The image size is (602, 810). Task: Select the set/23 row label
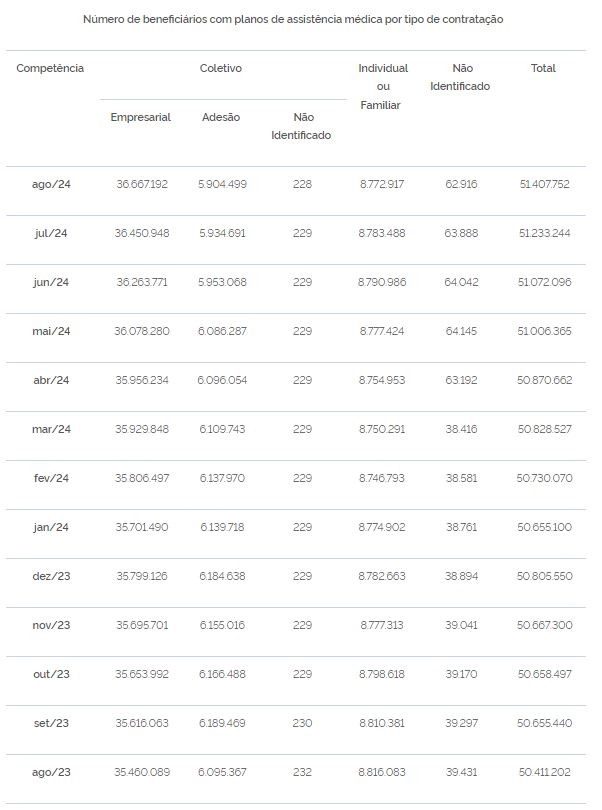[x=51, y=723]
